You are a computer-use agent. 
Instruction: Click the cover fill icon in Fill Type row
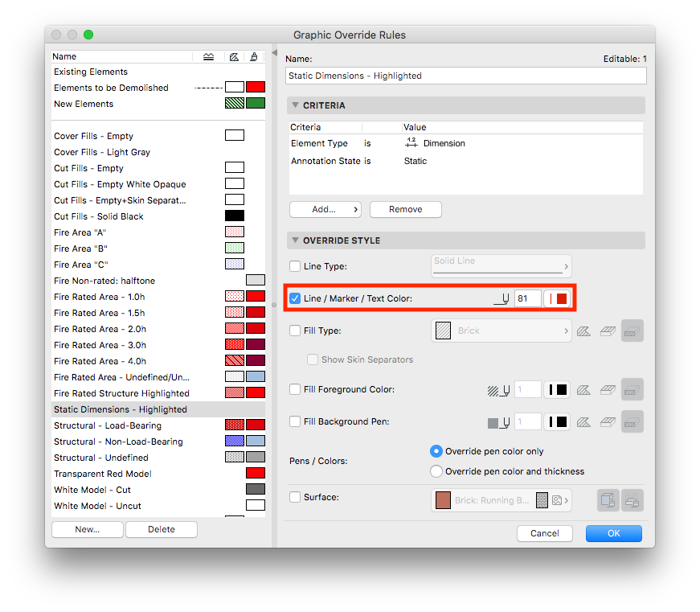click(608, 331)
